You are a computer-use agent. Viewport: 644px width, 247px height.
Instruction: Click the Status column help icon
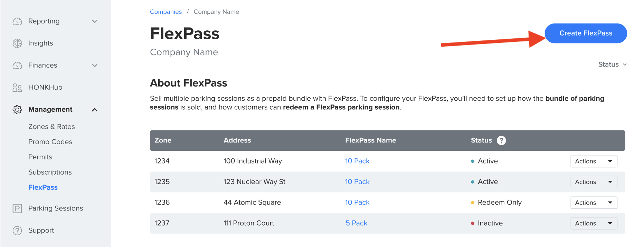501,140
